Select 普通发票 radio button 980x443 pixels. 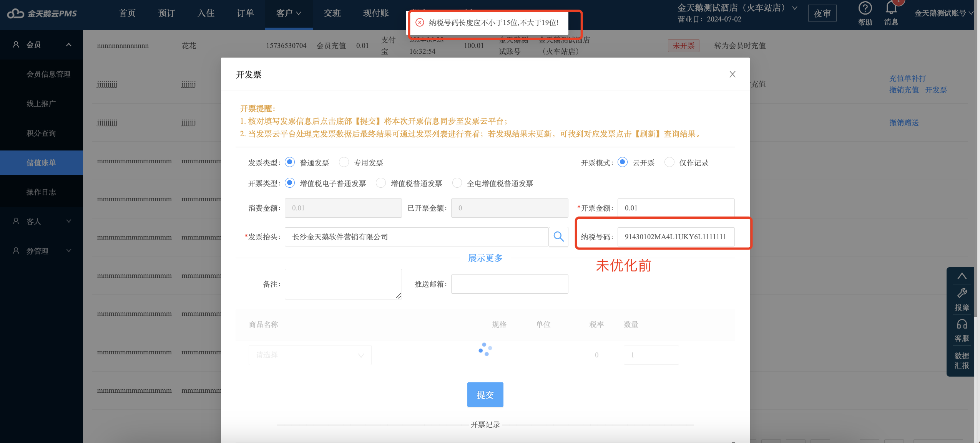click(x=290, y=162)
